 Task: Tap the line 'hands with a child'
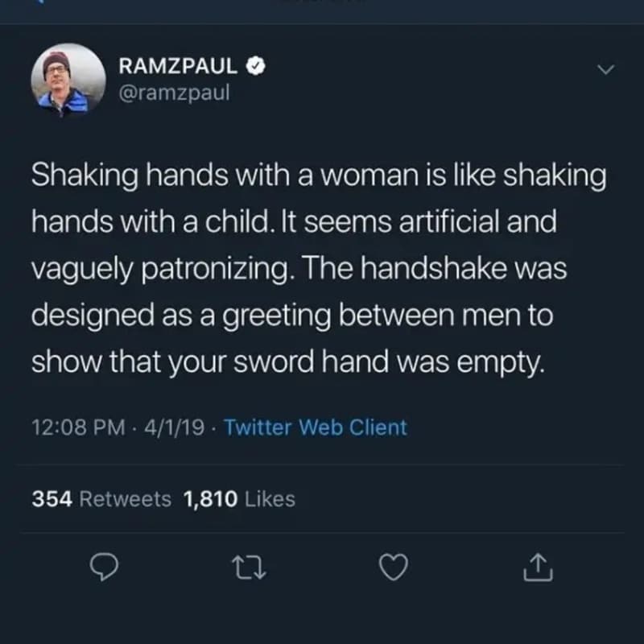[294, 223]
